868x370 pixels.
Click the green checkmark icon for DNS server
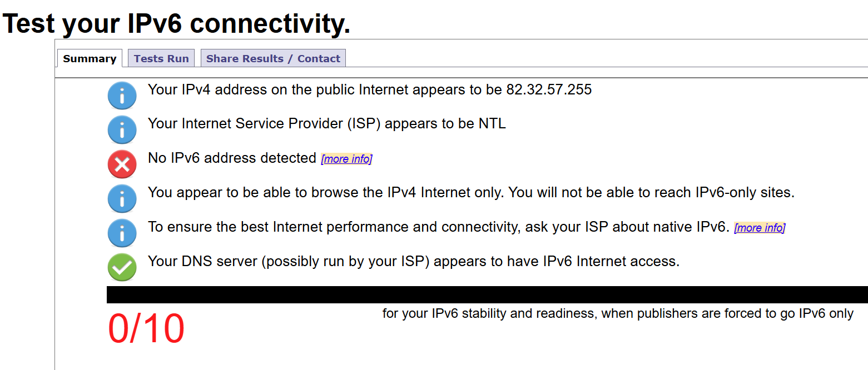(122, 268)
